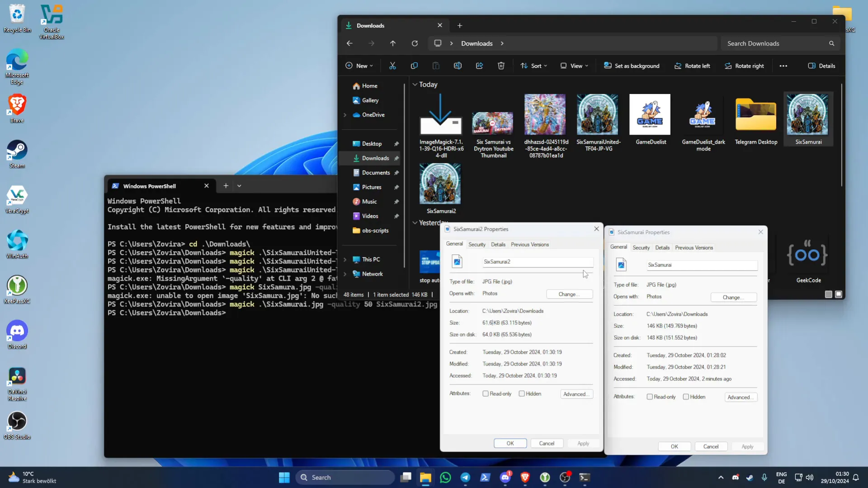Toggle Read-only attribute in SixSamurai2
Screen dimensions: 868x488
(x=486, y=394)
